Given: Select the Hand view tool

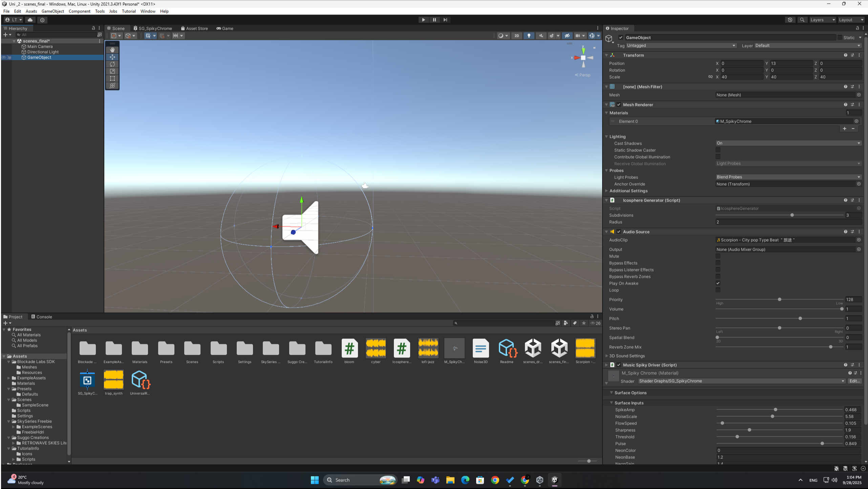Looking at the screenshot, I should tap(112, 50).
